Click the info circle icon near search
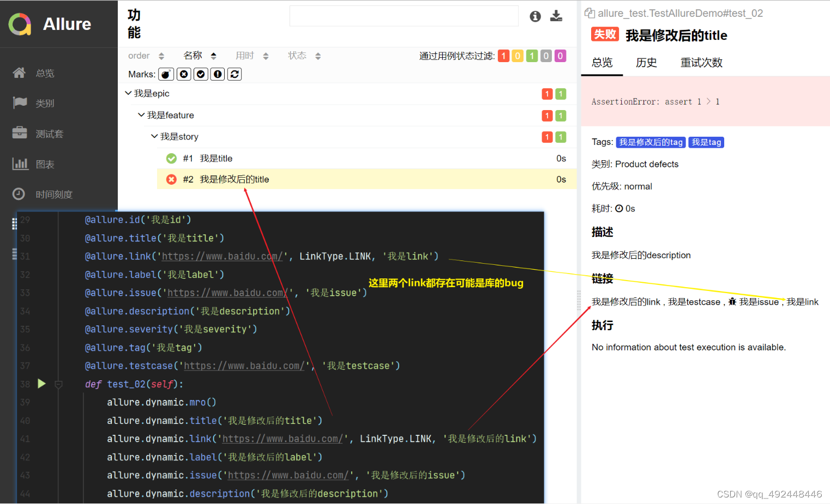Viewport: 830px width, 504px height. 535,16
